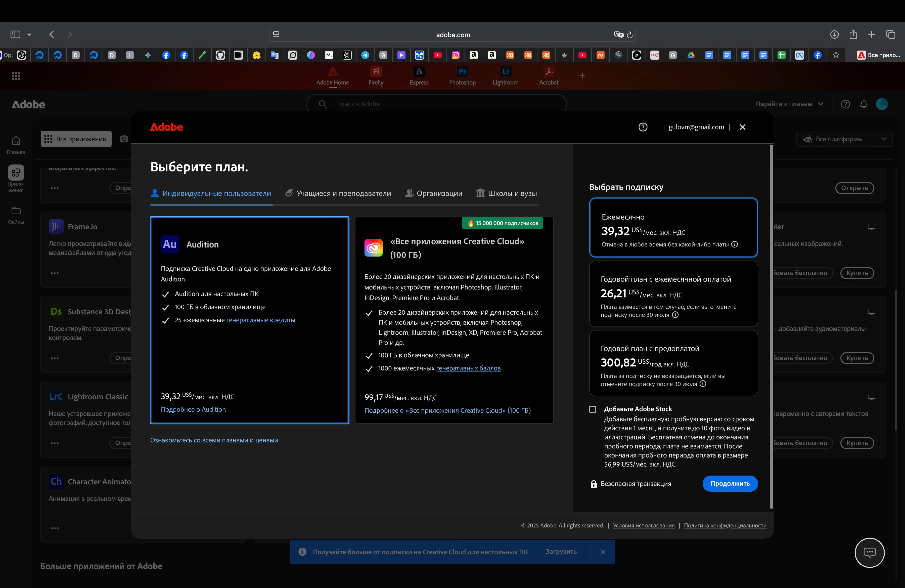Switch to Учащиеся и преподаватели tab
This screenshot has width=905, height=588.
[x=338, y=194]
